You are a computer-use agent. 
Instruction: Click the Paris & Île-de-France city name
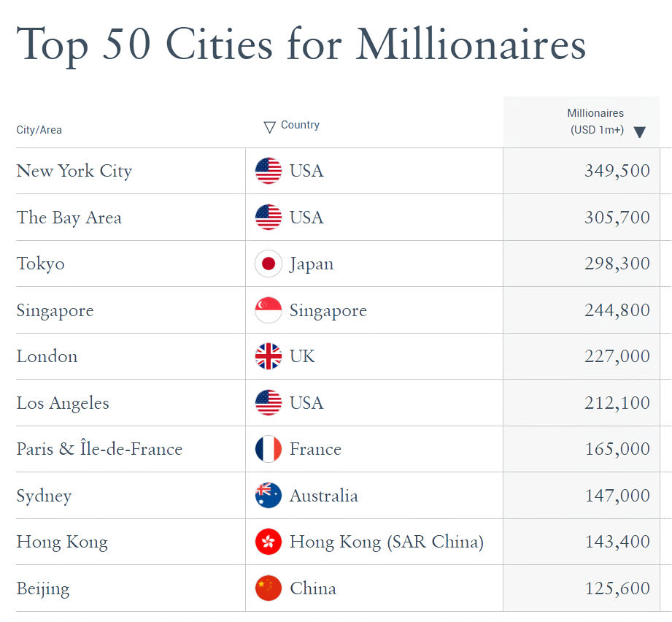pyautogui.click(x=99, y=449)
